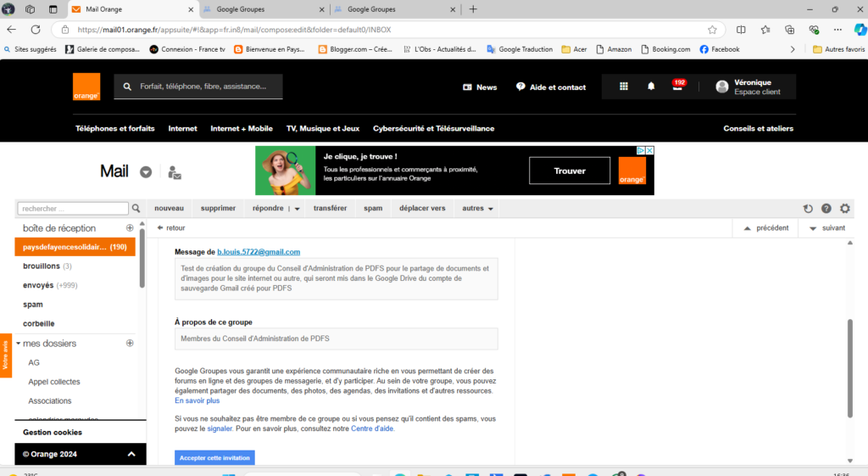Click the refresh mail icon
868x476 pixels.
pyautogui.click(x=808, y=208)
